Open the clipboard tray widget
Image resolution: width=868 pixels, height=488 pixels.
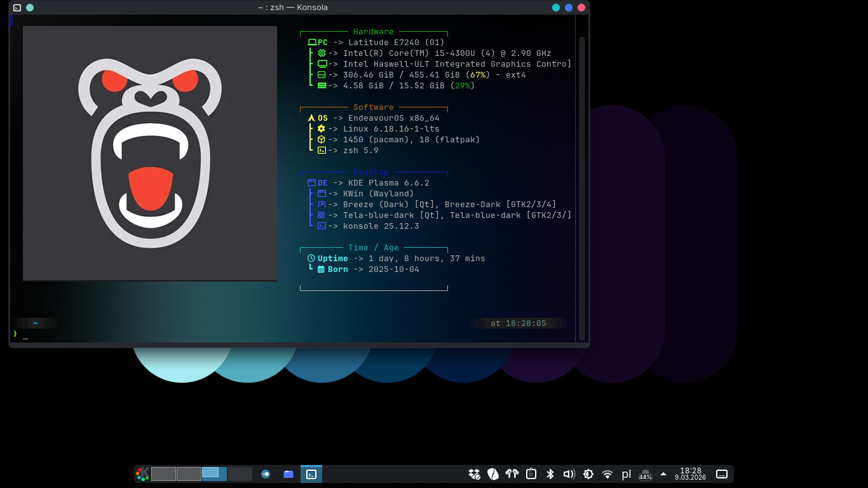coord(531,474)
